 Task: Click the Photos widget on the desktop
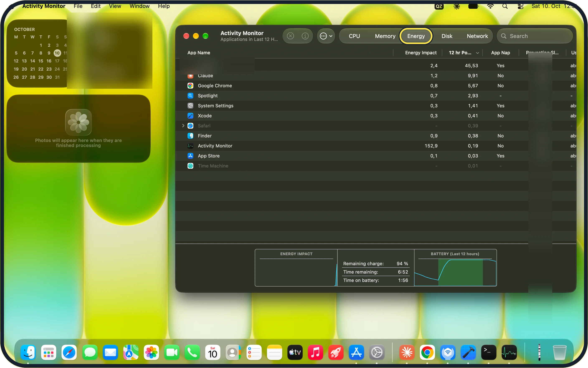78,128
